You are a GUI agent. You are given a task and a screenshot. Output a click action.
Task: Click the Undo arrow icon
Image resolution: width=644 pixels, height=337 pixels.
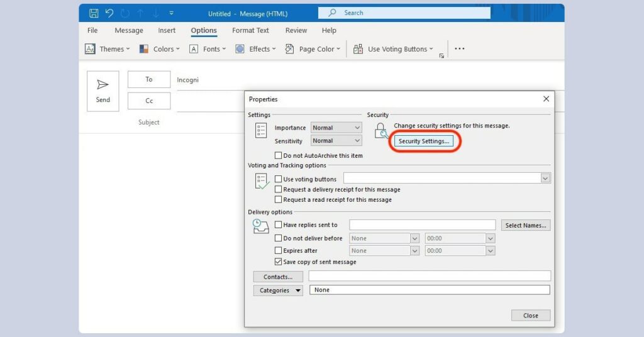point(109,13)
